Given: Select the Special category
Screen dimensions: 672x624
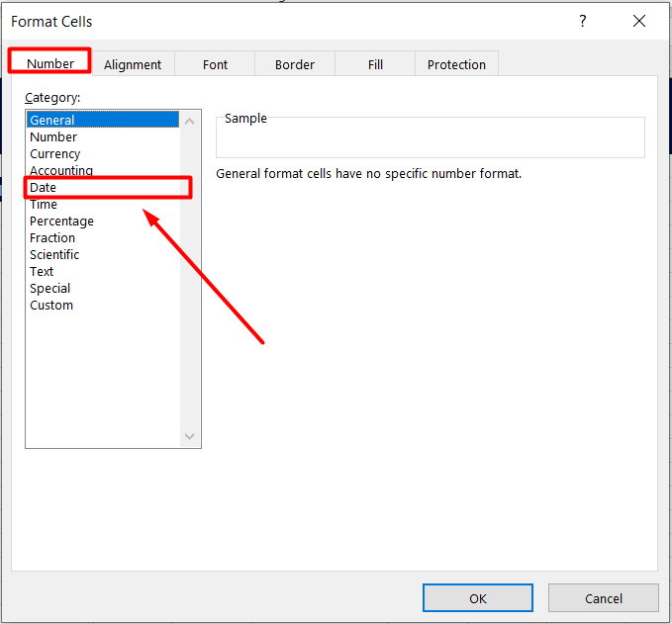Looking at the screenshot, I should (103, 288).
